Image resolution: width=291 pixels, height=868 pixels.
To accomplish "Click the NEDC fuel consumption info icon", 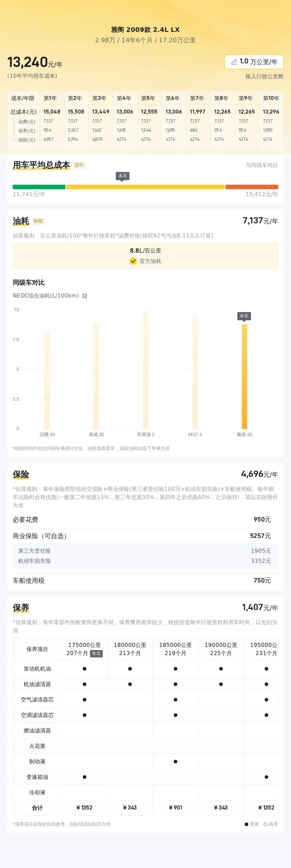I will pyautogui.click(x=85, y=296).
